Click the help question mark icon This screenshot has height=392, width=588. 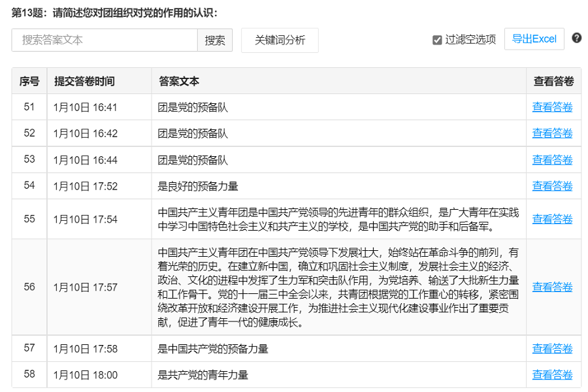click(576, 38)
